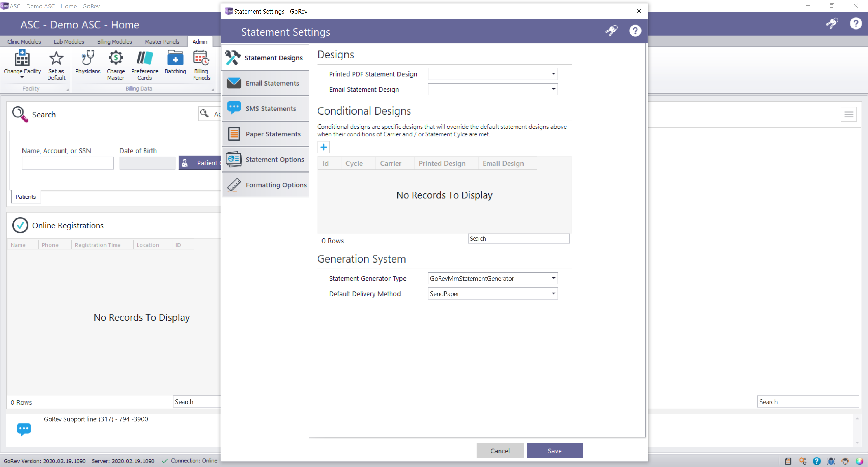Viewport: 868px width, 467px height.
Task: Open SMS Statements section
Action: (266, 108)
